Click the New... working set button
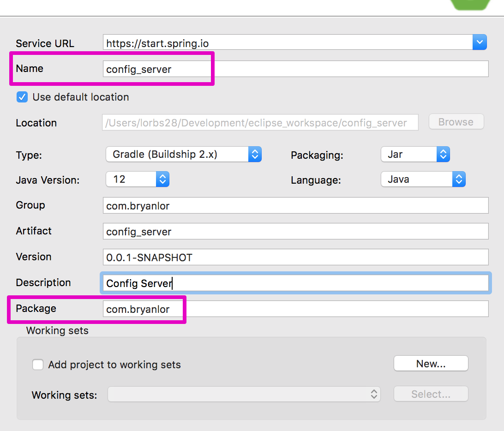This screenshot has width=504, height=431. [x=431, y=364]
